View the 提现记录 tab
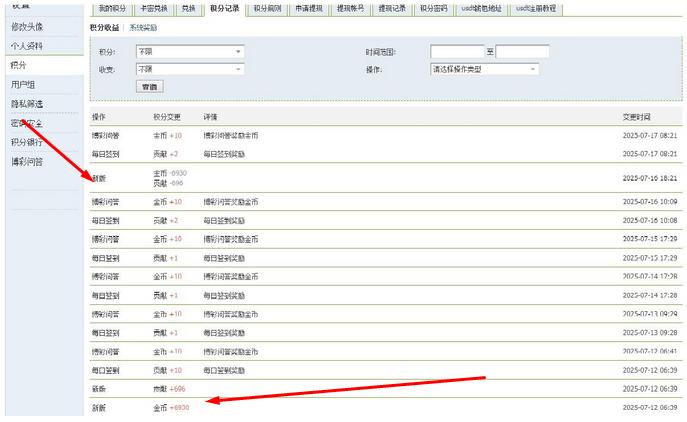 pos(392,8)
